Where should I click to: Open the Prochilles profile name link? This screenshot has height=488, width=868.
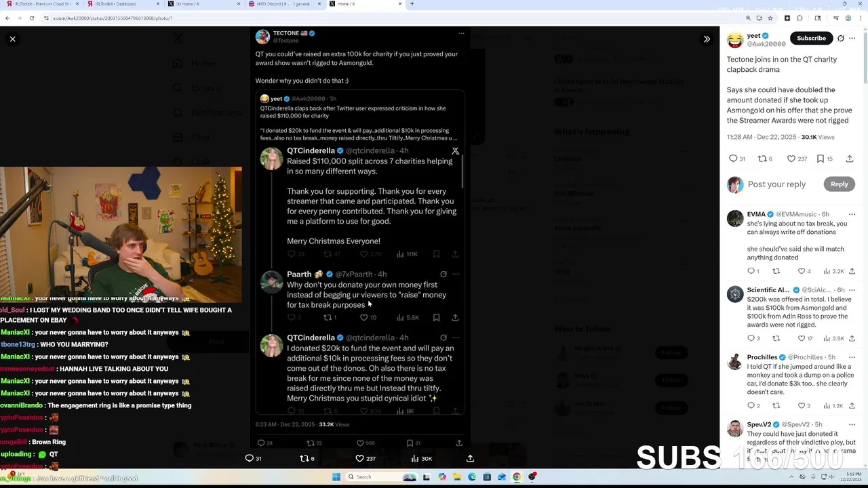click(762, 357)
